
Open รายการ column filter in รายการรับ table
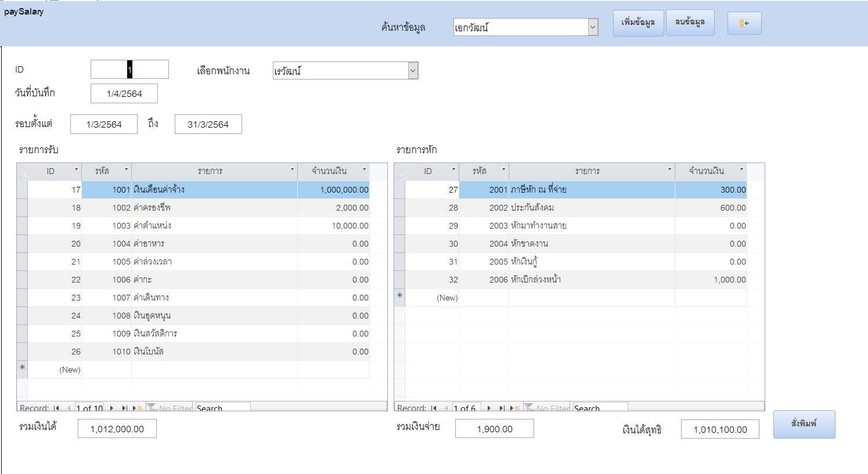click(292, 170)
